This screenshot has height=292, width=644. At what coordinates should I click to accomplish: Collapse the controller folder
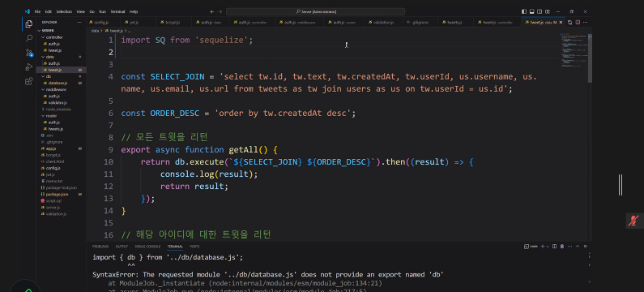point(62,37)
